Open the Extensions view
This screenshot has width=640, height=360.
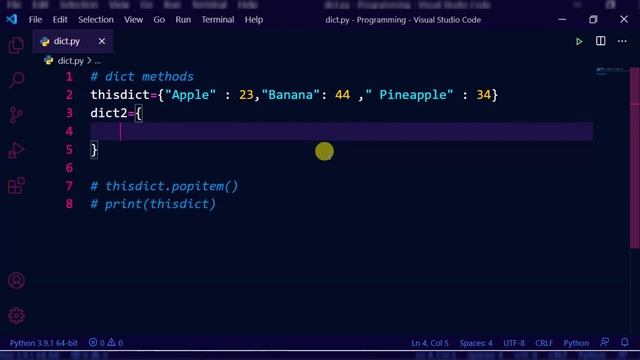click(x=16, y=185)
